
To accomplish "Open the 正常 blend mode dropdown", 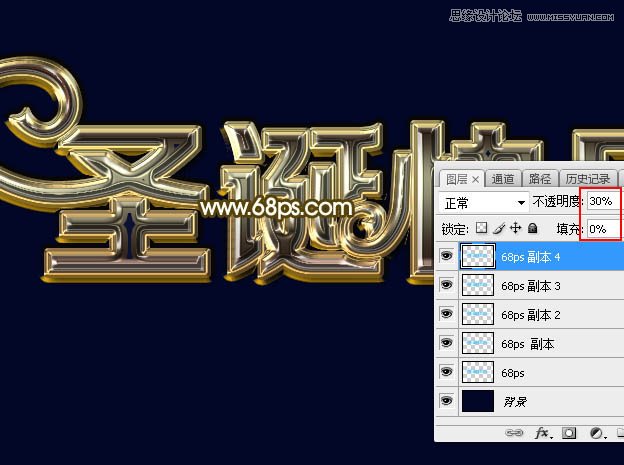I will (x=484, y=203).
